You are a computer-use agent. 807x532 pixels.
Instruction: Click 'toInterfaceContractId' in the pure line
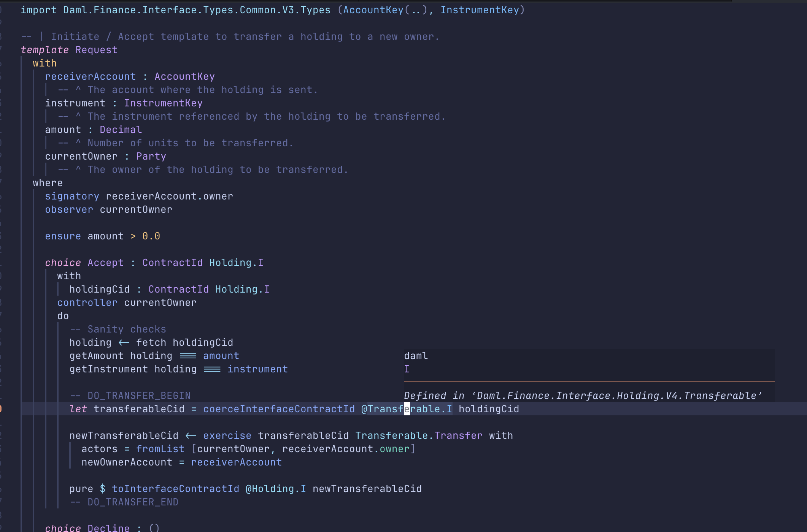(x=175, y=489)
